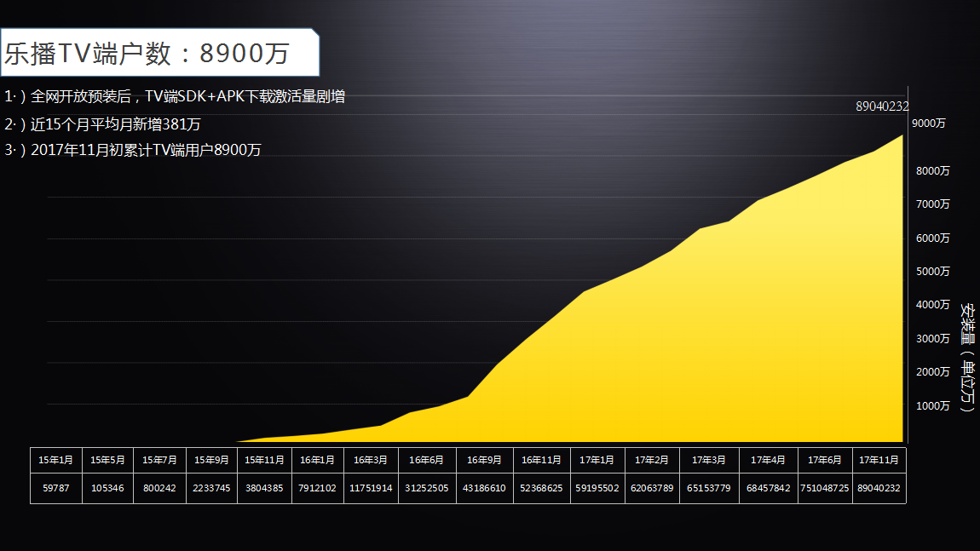
Task: Click the 17年3月 table header cell
Action: pyautogui.click(x=708, y=460)
